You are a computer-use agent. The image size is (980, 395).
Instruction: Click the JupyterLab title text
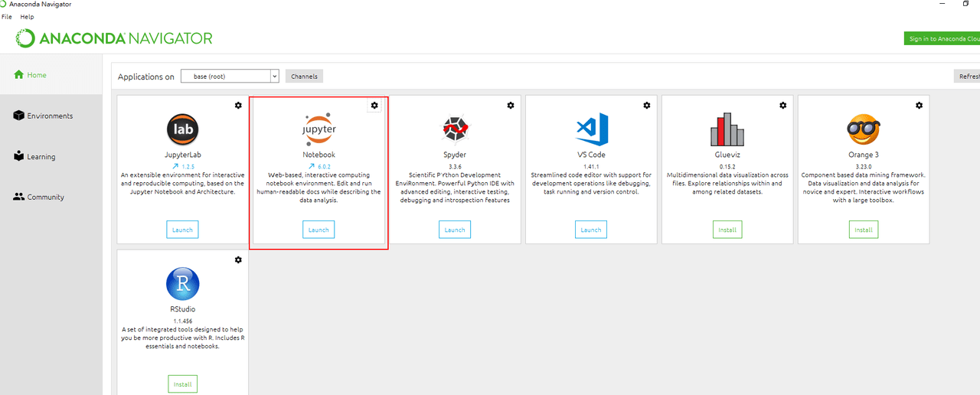coord(183,155)
